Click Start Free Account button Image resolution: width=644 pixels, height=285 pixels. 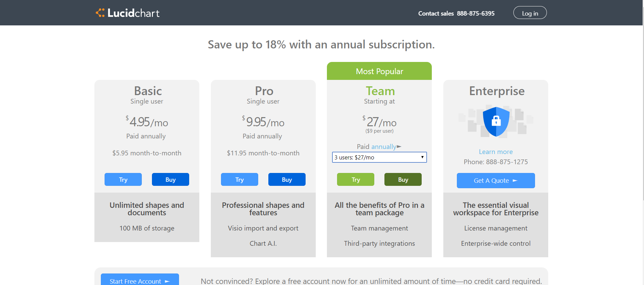point(140,280)
